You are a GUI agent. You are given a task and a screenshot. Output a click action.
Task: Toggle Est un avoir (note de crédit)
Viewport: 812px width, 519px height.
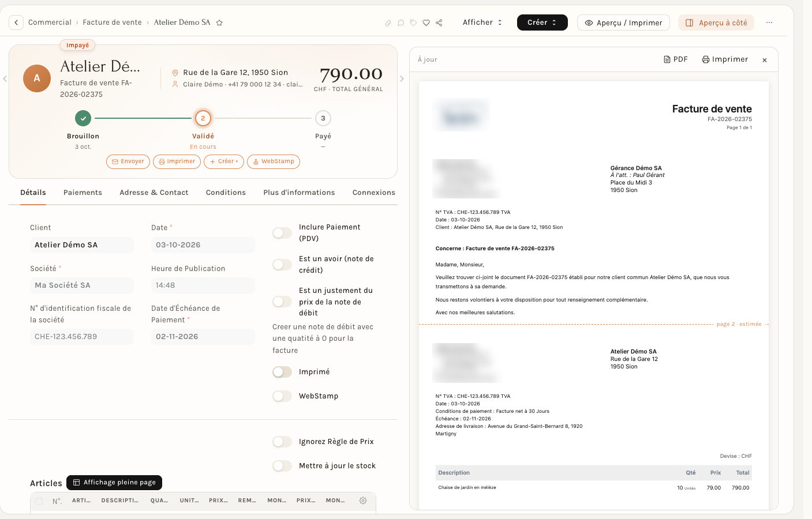click(282, 265)
